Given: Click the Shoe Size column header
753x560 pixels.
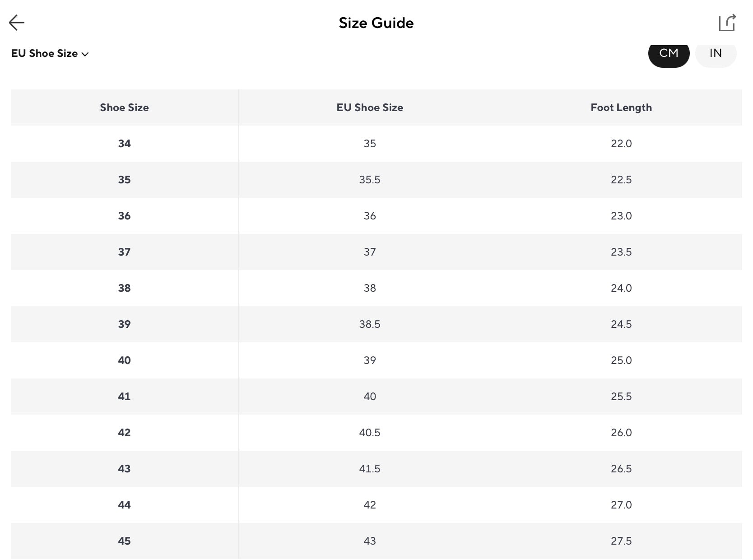Looking at the screenshot, I should [x=124, y=107].
